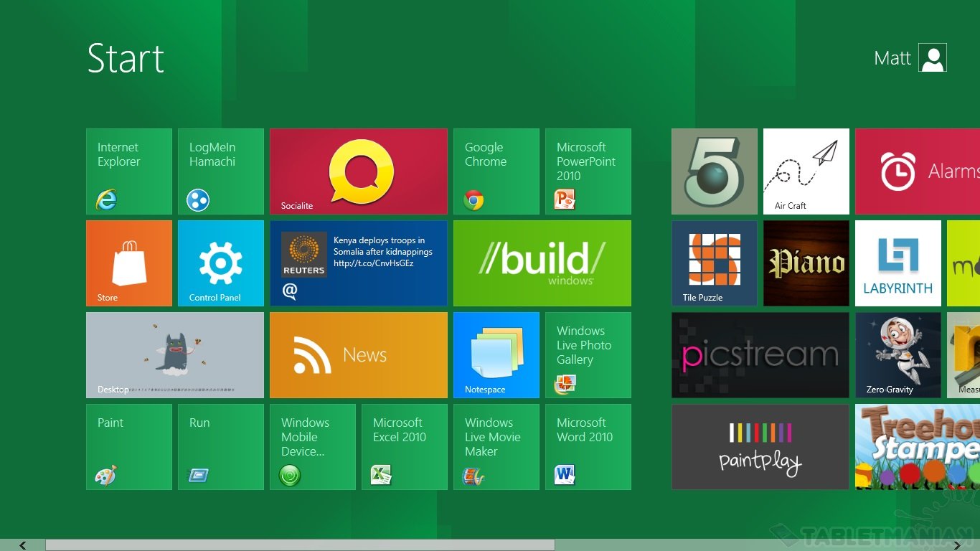Viewport: 980px width, 551px height.
Task: Click the left scroll arrow
Action: coord(23,545)
